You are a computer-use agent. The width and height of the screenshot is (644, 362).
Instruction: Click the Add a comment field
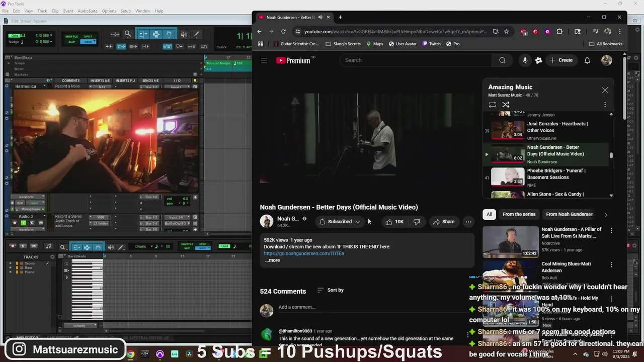pyautogui.click(x=375, y=307)
